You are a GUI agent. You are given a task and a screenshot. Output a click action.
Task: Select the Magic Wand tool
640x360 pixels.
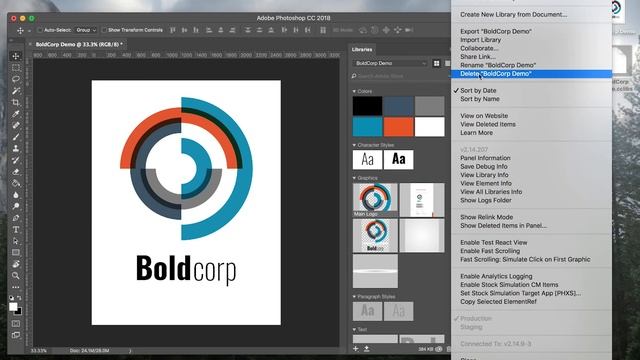[16, 91]
